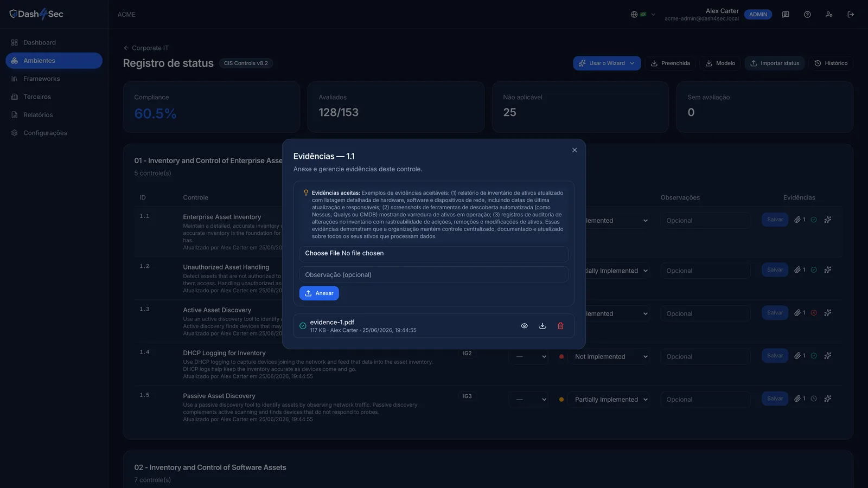
Task: Open the Partially Implemented dropdown for 1.5
Action: click(609, 400)
